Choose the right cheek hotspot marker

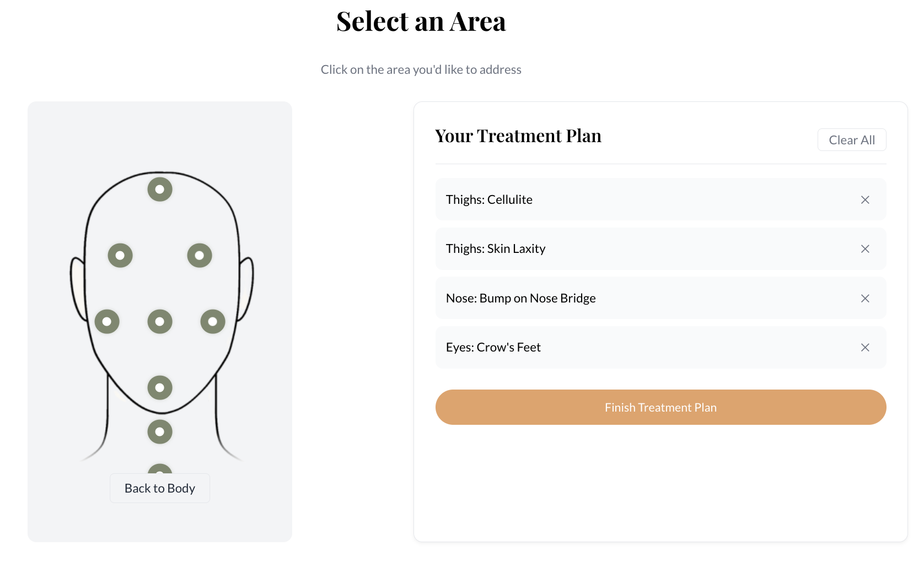[213, 322]
